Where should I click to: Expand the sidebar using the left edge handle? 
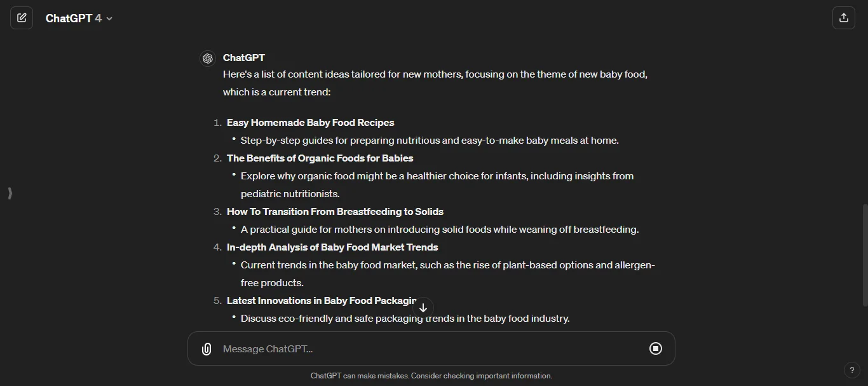pos(10,193)
